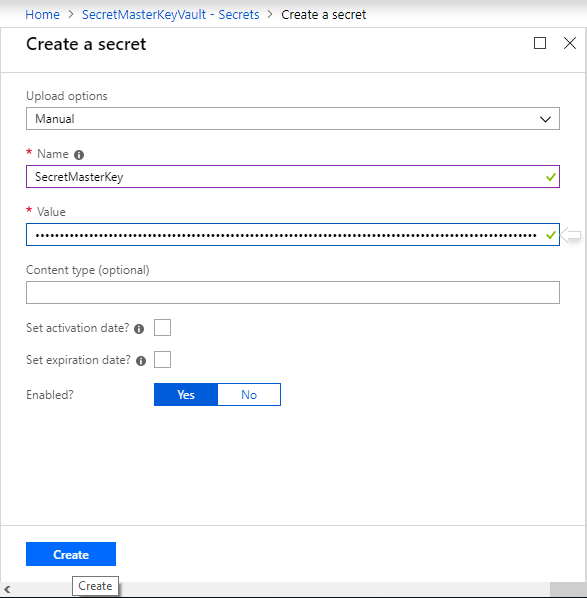Click the Name field info icon

tap(79, 155)
